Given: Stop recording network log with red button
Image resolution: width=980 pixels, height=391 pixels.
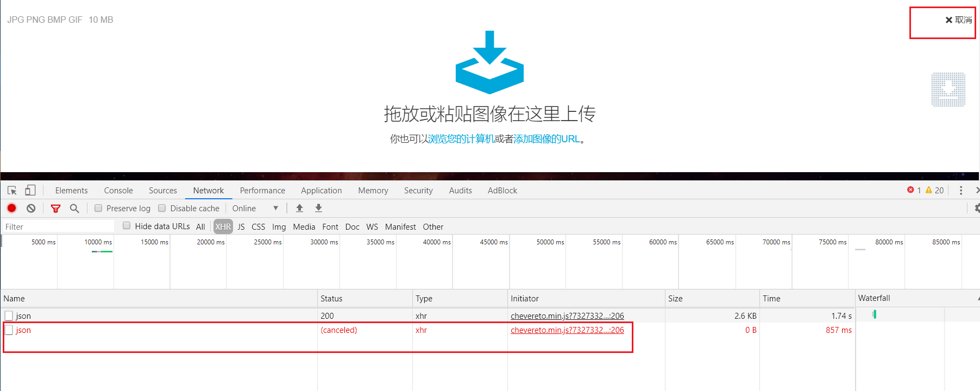Looking at the screenshot, I should click(12, 209).
